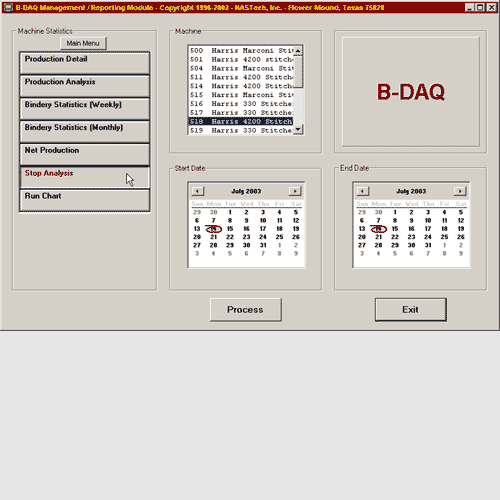Click the Process button
The width and height of the screenshot is (500, 500).
click(x=246, y=310)
